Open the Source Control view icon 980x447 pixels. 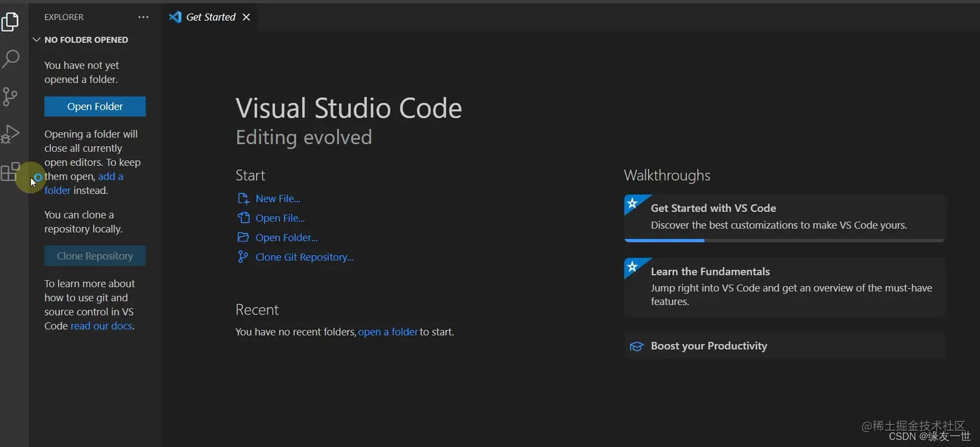10,97
